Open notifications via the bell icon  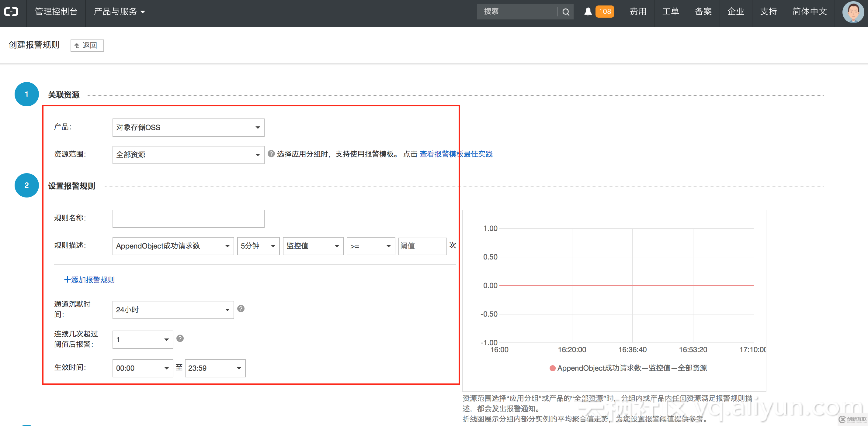(588, 11)
